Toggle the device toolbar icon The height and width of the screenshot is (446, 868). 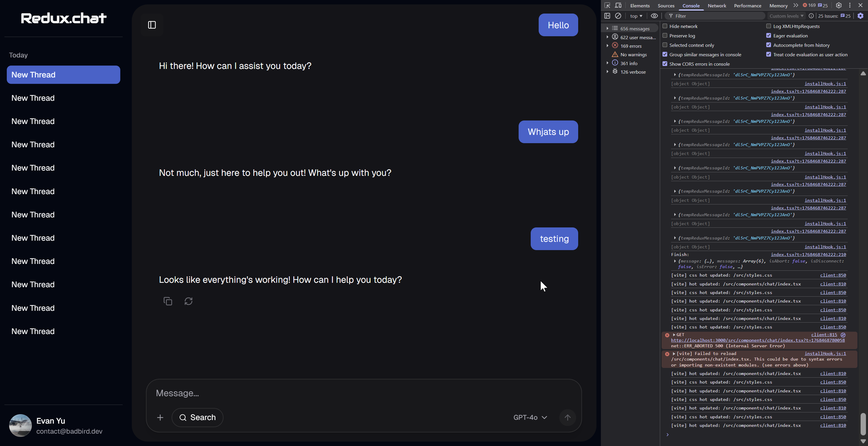point(618,5)
